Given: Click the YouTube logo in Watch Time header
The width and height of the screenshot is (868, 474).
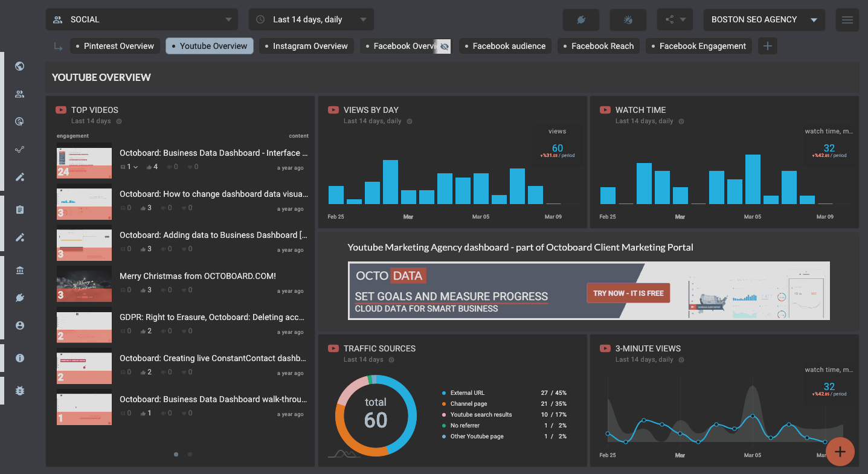Looking at the screenshot, I should pyautogui.click(x=605, y=110).
